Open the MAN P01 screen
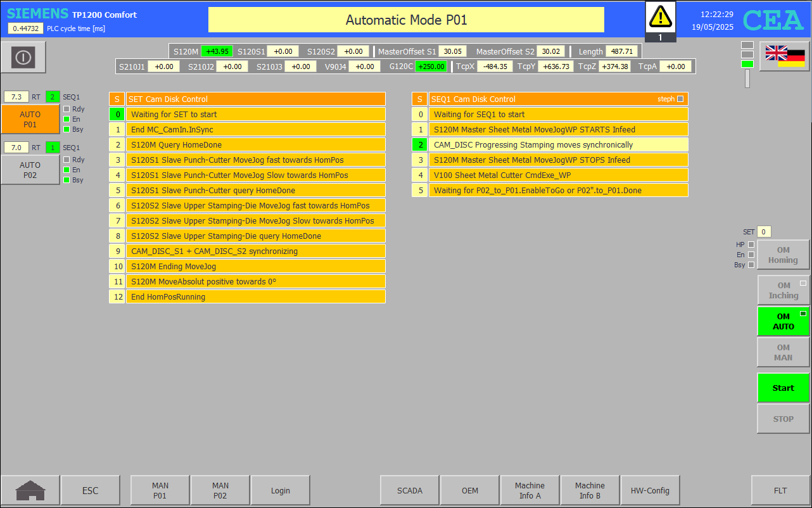This screenshot has width=812, height=508. [x=160, y=490]
